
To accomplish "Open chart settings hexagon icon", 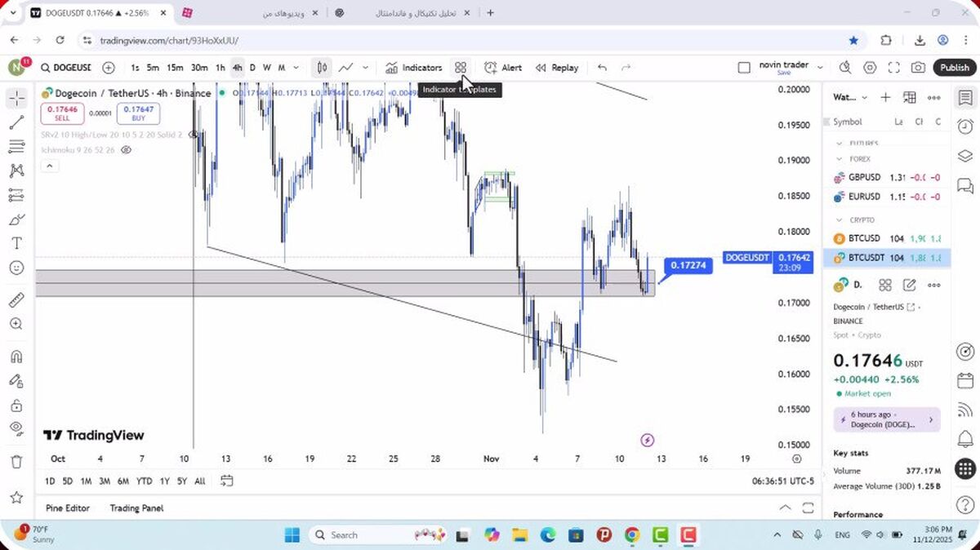I will pos(870,68).
